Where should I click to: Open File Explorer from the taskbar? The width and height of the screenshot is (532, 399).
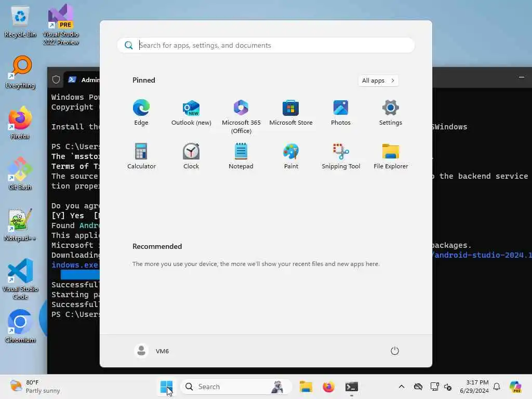tap(305, 387)
